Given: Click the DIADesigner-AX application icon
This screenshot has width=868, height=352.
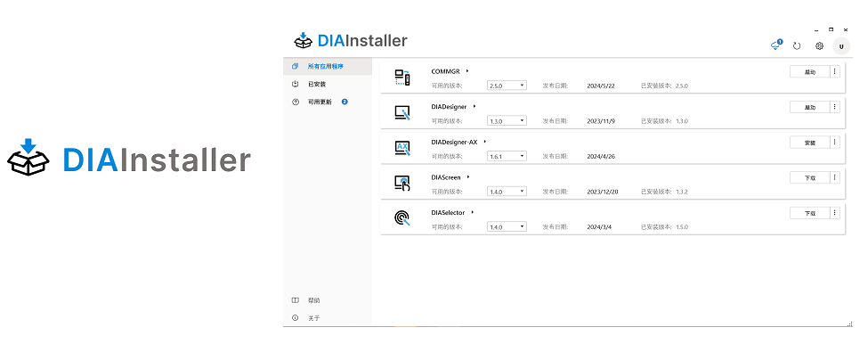Looking at the screenshot, I should (x=402, y=148).
